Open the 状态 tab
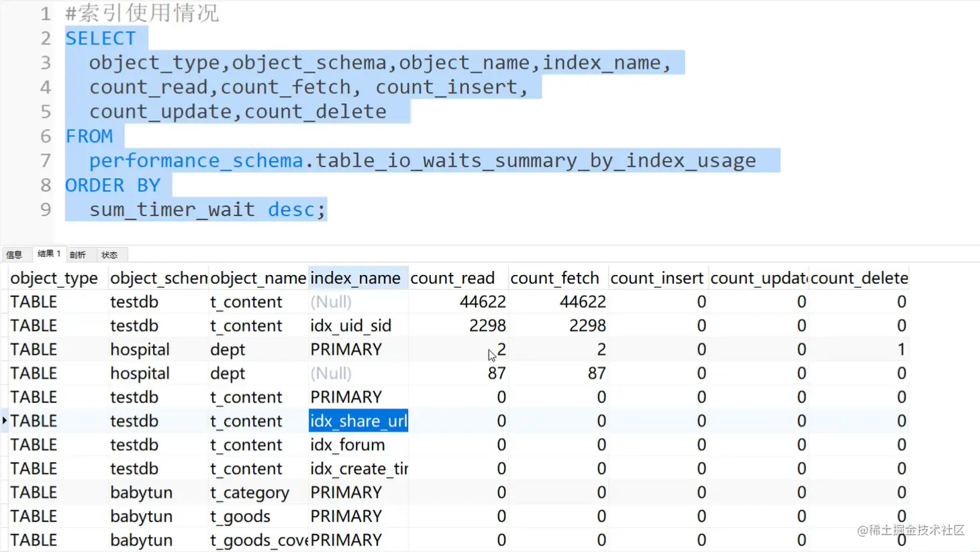The height and width of the screenshot is (552, 980). tap(109, 255)
